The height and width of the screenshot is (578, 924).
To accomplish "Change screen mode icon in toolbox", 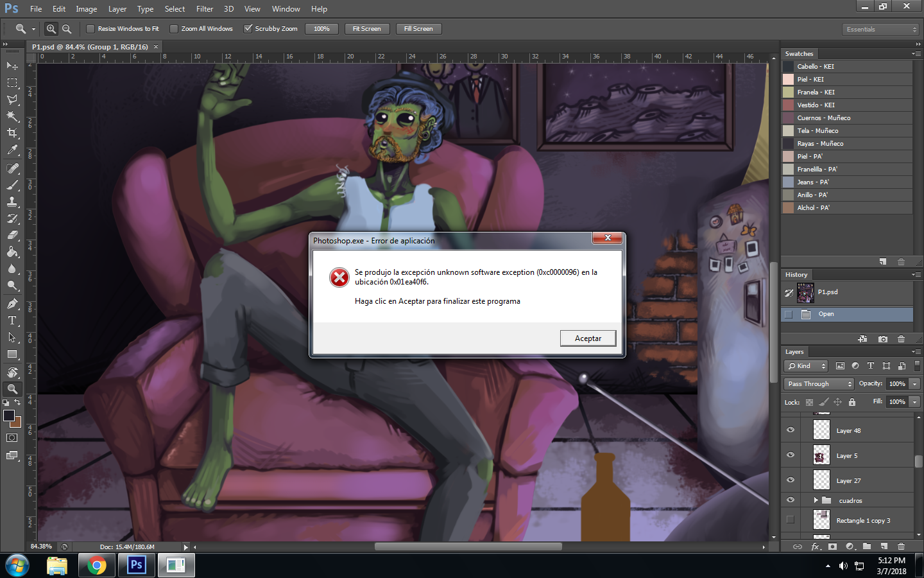I will click(x=12, y=455).
